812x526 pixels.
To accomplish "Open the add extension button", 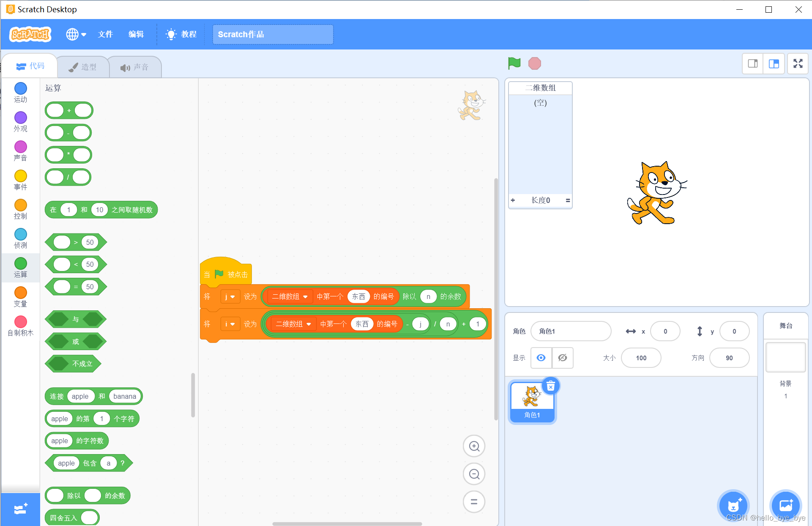I will 20,509.
